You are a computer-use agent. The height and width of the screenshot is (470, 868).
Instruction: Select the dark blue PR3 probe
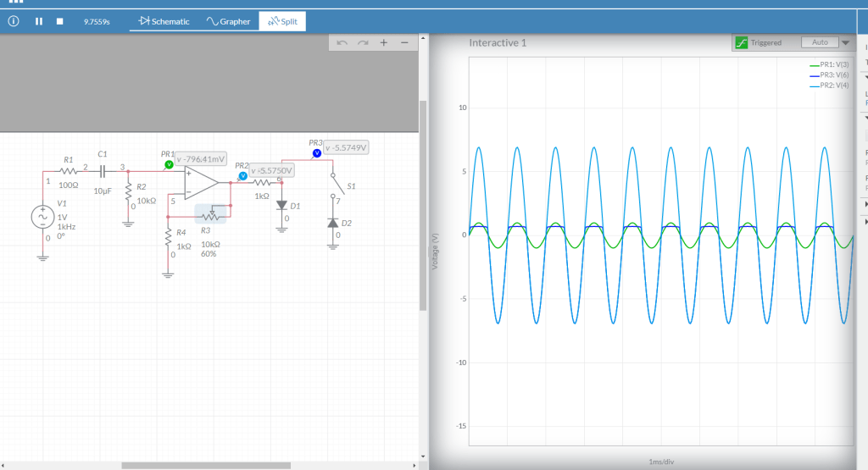pos(316,153)
